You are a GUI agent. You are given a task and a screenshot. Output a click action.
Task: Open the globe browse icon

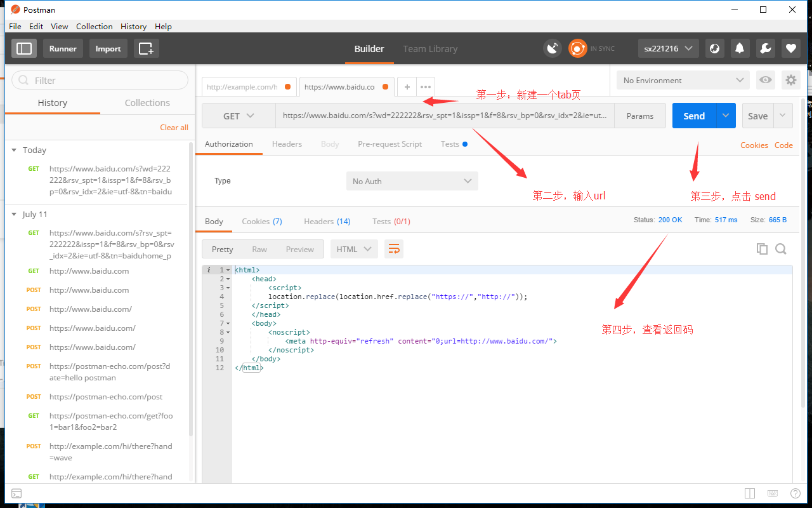(x=715, y=48)
